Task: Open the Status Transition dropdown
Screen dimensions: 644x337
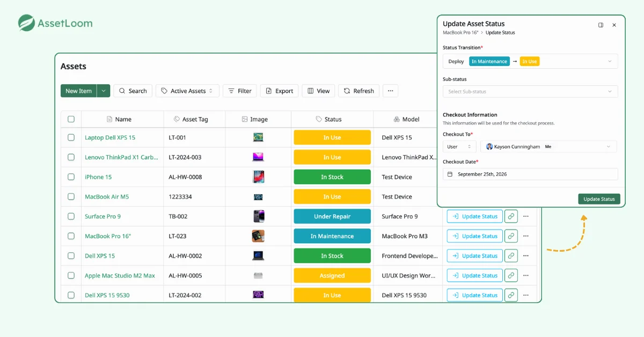Action: click(530, 61)
